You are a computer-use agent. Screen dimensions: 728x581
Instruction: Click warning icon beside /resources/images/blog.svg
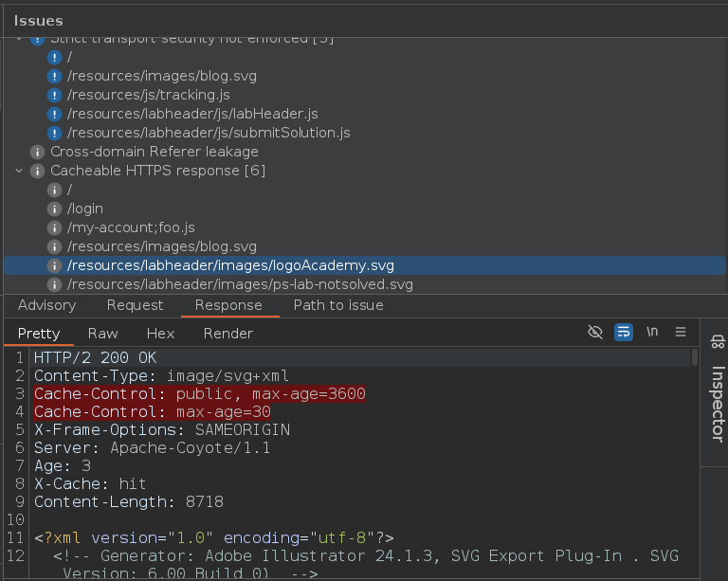(x=54, y=76)
